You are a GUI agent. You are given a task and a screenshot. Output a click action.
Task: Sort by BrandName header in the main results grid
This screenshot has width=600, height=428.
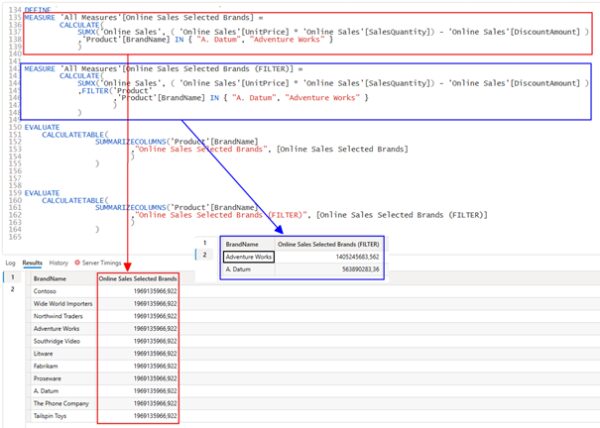coord(48,278)
